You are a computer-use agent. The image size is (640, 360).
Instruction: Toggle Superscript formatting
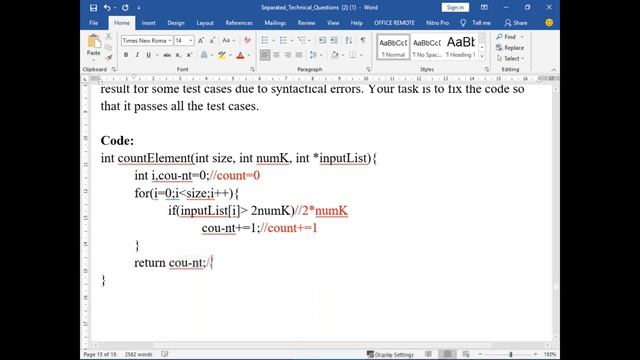pyautogui.click(x=189, y=55)
